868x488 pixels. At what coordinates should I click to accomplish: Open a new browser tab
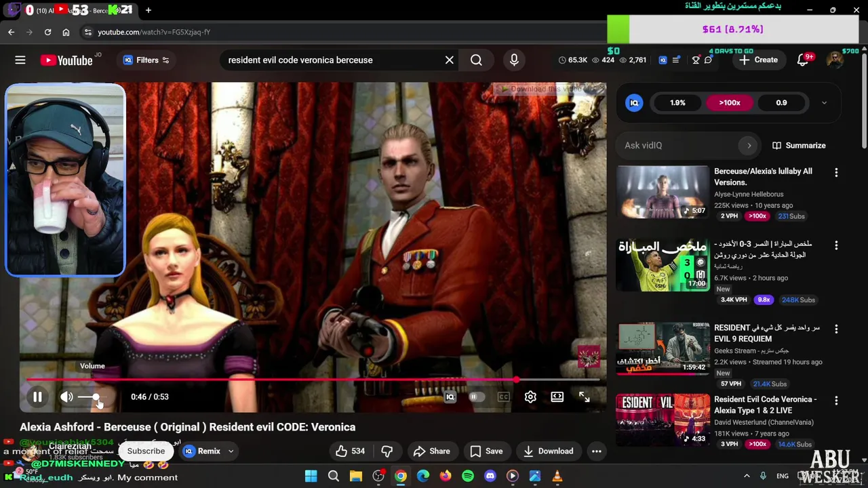point(148,10)
